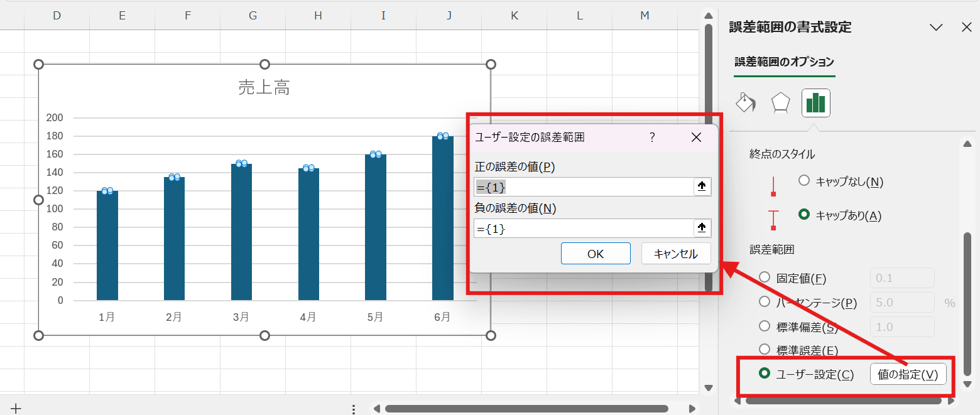Click the 値の指定 button
The width and height of the screenshot is (980, 415).
908,374
